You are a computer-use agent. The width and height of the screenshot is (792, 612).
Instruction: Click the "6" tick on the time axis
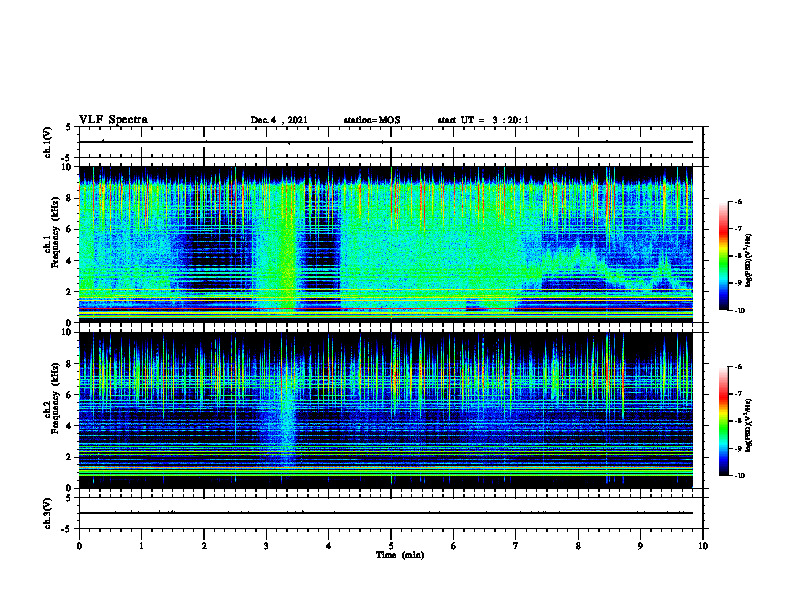tap(454, 546)
